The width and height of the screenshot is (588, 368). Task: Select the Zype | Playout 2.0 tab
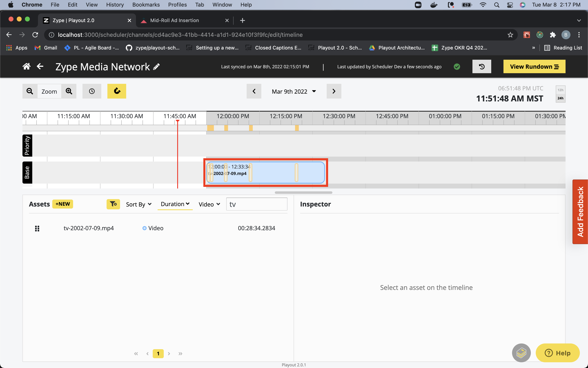87,20
